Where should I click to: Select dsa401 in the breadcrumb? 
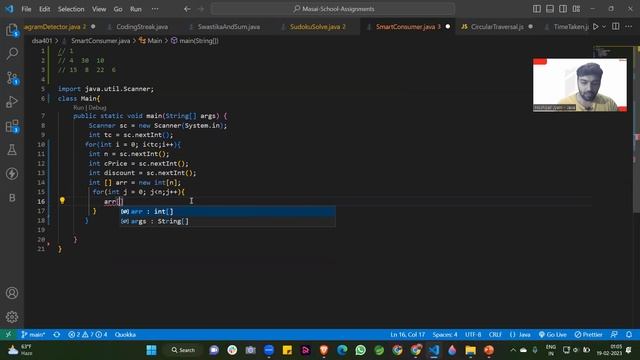click(x=42, y=41)
